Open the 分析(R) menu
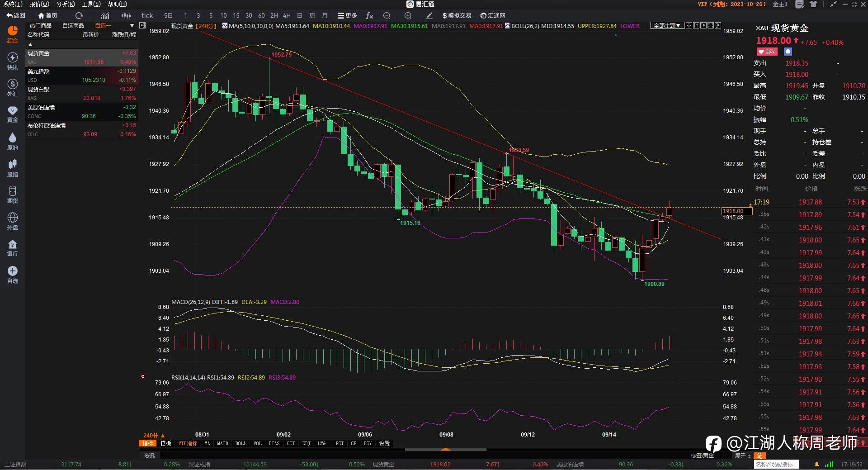The height and width of the screenshot is (470, 868). [x=66, y=4]
